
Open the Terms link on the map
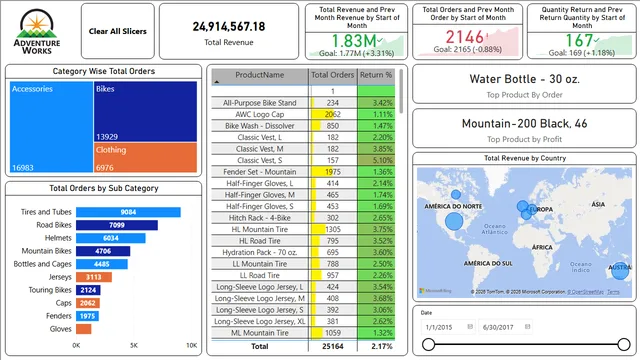(613, 292)
